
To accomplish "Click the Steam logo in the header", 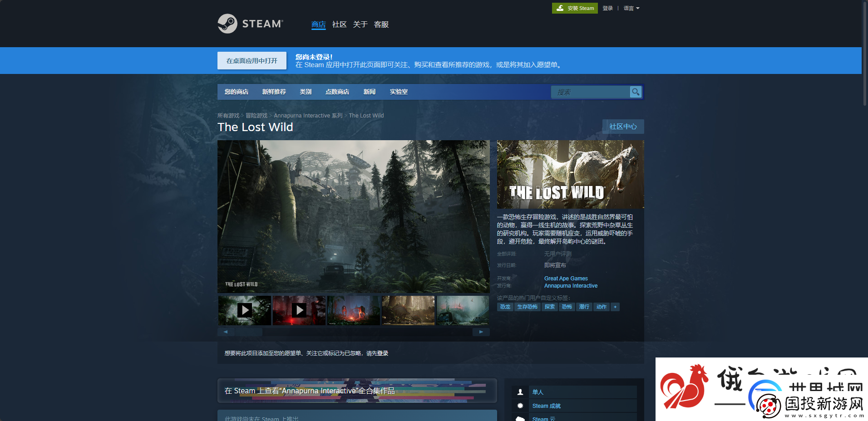I will click(250, 24).
